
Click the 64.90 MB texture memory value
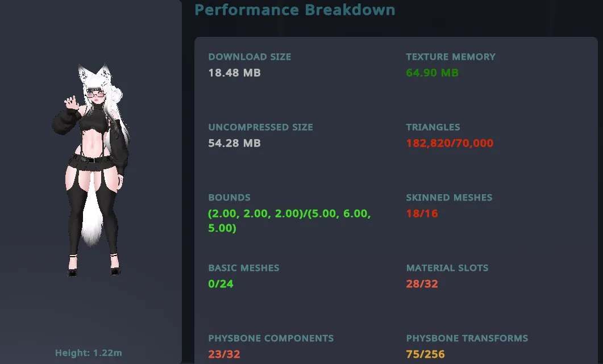433,73
